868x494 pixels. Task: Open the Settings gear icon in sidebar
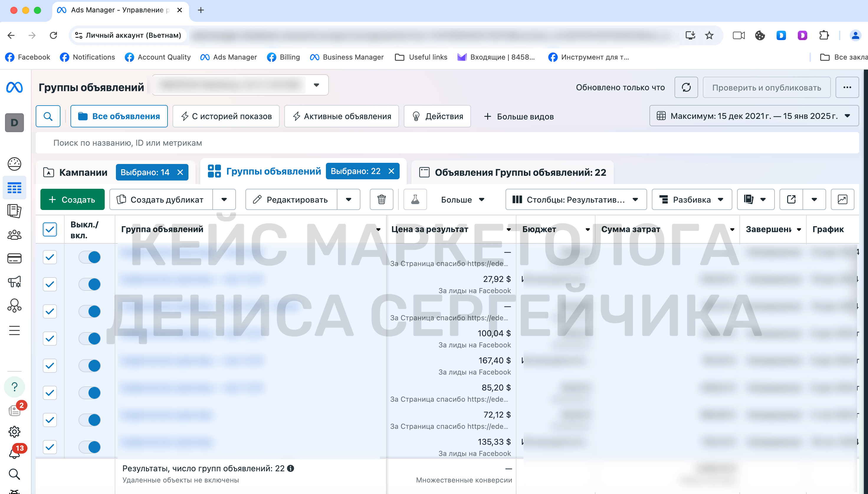pos(14,432)
